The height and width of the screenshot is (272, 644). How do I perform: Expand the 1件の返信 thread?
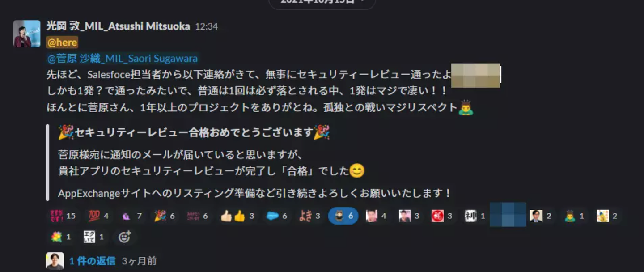pyautogui.click(x=93, y=261)
